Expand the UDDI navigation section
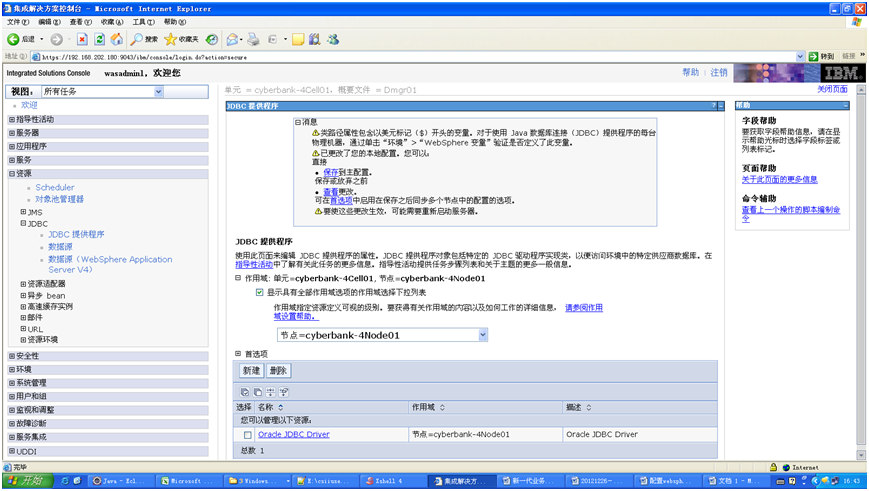Screen dimensions: 869x491 (x=12, y=451)
